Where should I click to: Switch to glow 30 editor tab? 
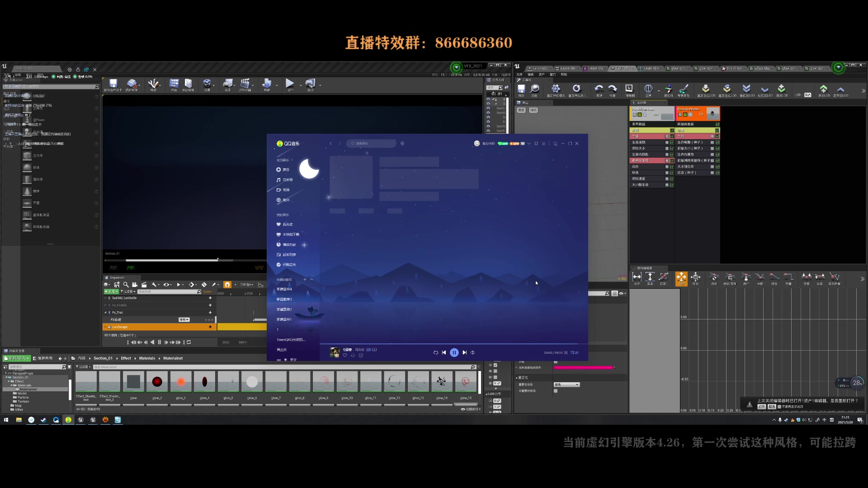(677, 69)
